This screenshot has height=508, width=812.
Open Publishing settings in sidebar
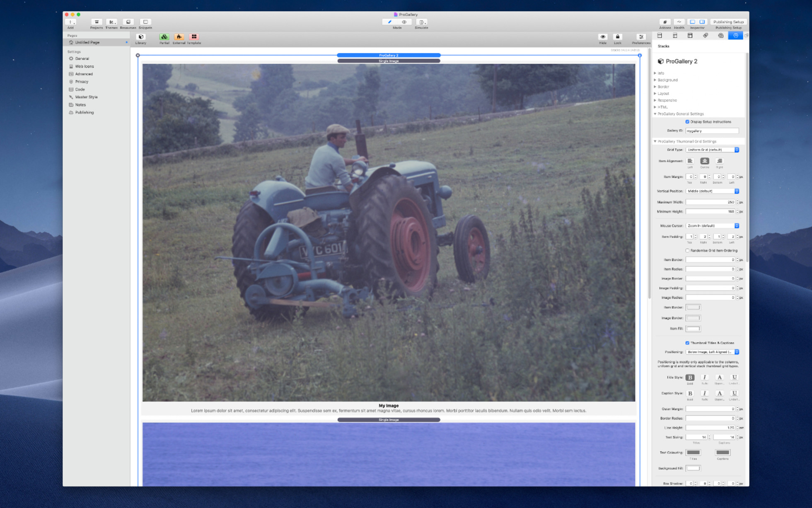click(84, 113)
